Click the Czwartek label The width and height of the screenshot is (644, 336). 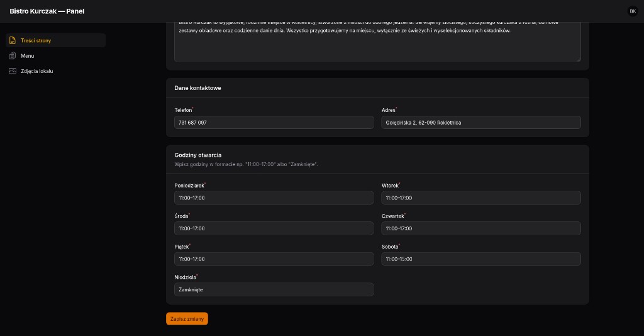[x=393, y=216]
